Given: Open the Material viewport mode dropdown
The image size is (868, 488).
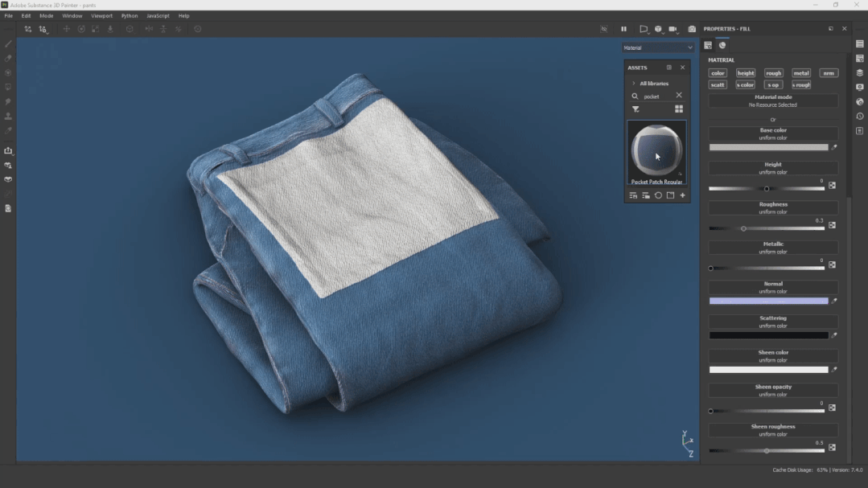Looking at the screenshot, I should [x=658, y=47].
